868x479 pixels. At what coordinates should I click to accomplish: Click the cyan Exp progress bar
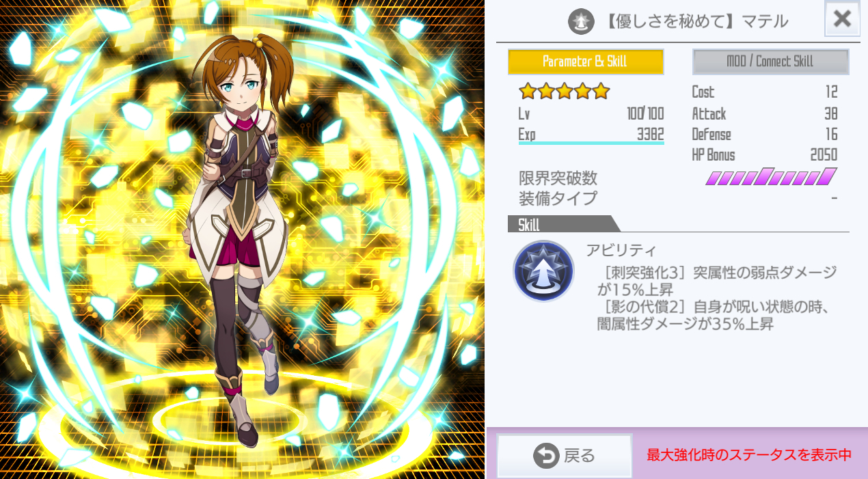coord(591,143)
